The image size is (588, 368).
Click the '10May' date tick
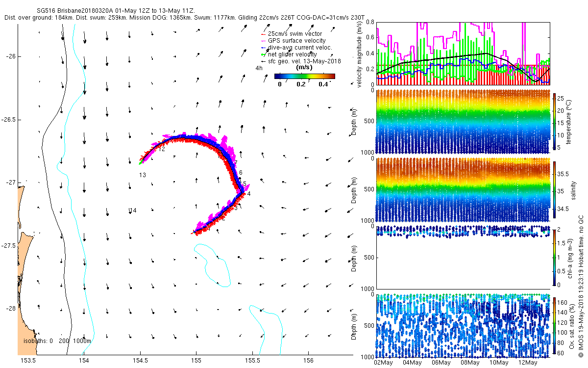click(x=499, y=362)
